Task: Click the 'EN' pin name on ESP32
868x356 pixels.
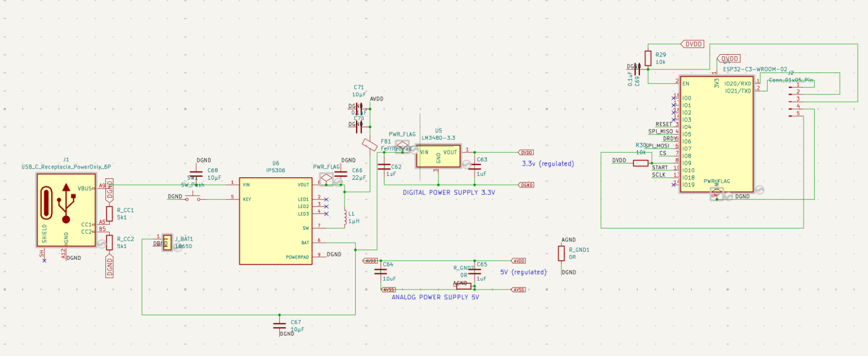Action: [x=686, y=83]
